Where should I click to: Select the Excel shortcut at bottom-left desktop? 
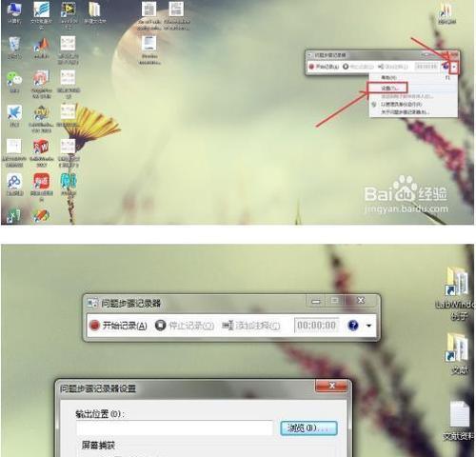click(14, 216)
